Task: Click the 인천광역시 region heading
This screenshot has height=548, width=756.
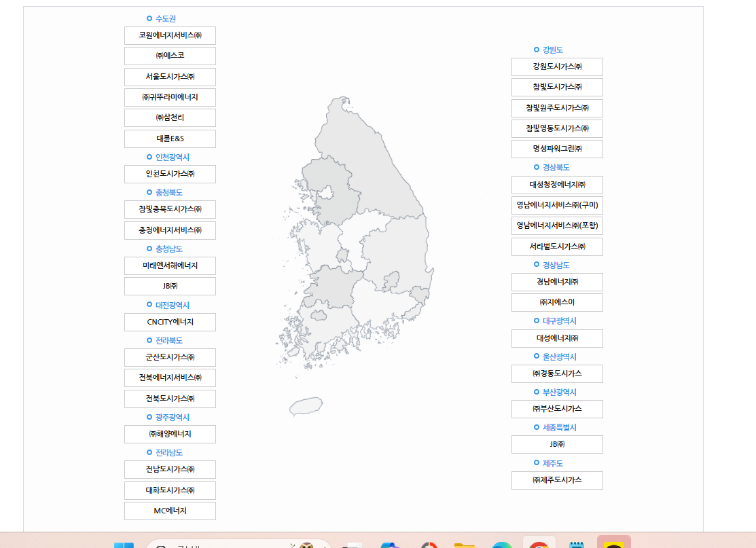Action: pos(172,157)
